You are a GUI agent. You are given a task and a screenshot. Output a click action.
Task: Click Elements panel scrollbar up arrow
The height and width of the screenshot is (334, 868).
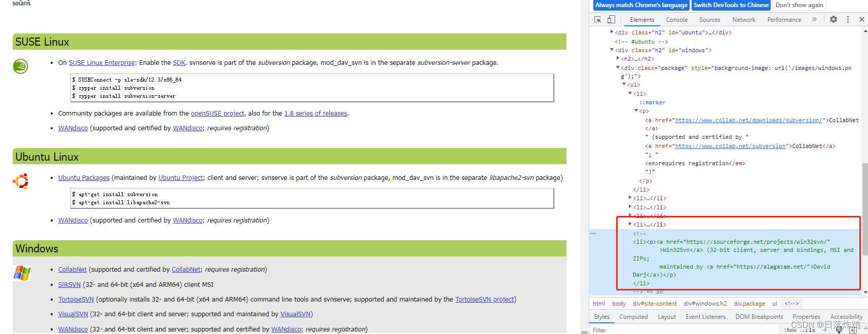click(865, 31)
